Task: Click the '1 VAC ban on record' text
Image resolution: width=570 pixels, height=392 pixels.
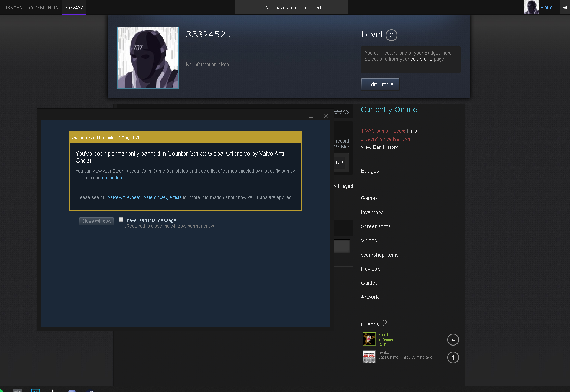Action: (x=383, y=131)
